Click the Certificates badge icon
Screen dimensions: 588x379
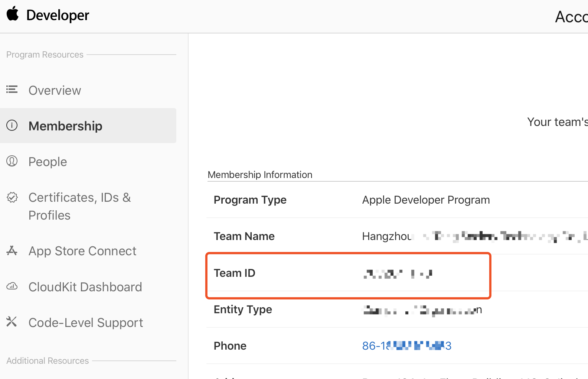[12, 197]
